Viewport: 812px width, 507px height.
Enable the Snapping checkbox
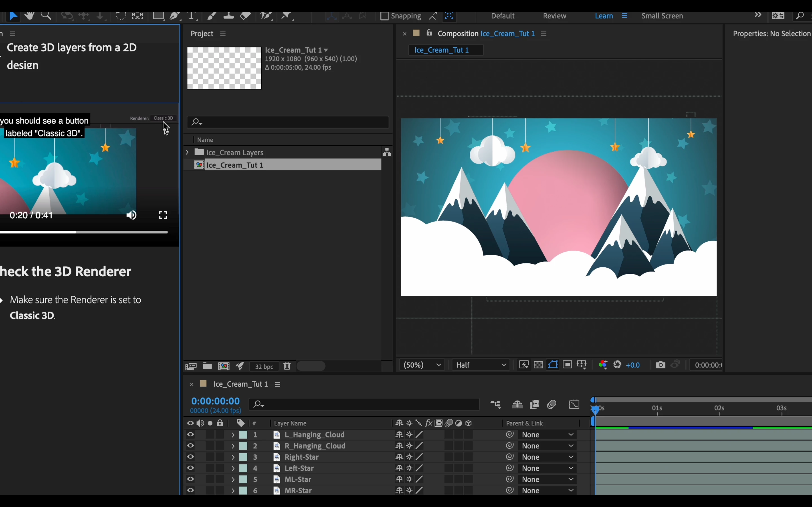click(385, 16)
